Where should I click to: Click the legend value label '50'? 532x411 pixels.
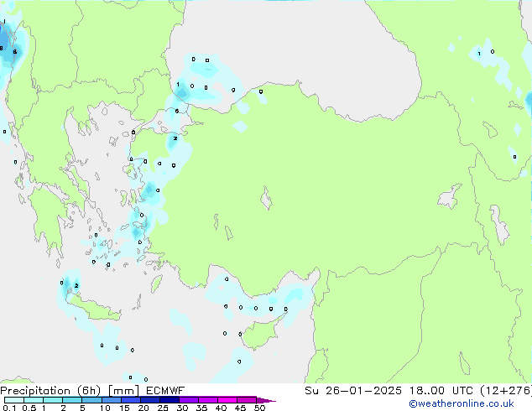pyautogui.click(x=259, y=408)
